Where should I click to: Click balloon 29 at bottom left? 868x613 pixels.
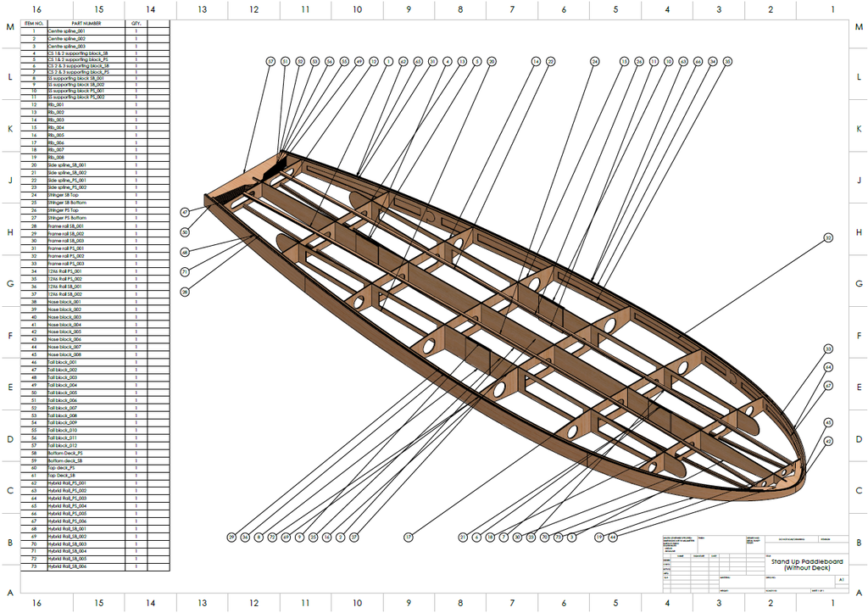[231, 537]
